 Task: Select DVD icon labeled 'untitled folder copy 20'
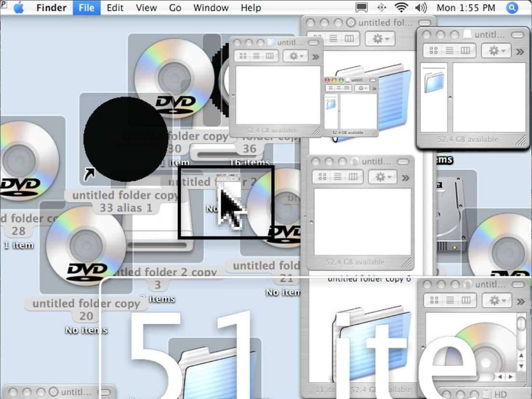(x=86, y=246)
